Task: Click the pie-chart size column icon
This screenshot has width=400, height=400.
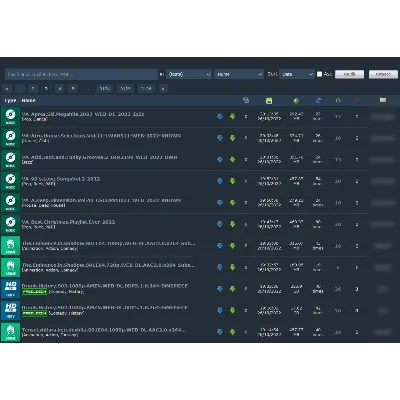Action: click(296, 100)
